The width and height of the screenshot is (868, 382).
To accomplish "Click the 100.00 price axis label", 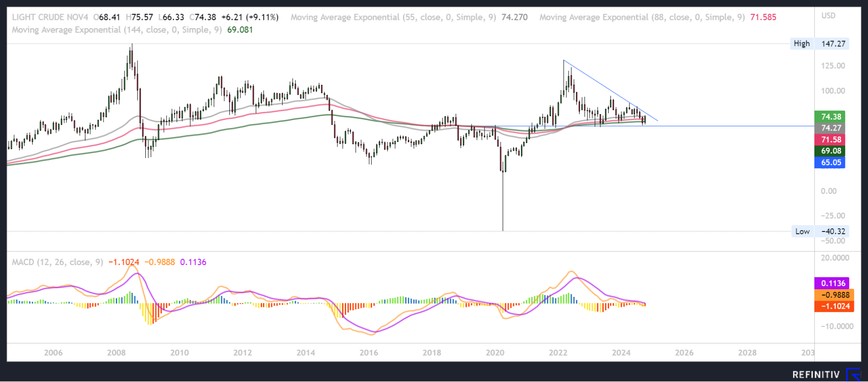I will point(833,90).
